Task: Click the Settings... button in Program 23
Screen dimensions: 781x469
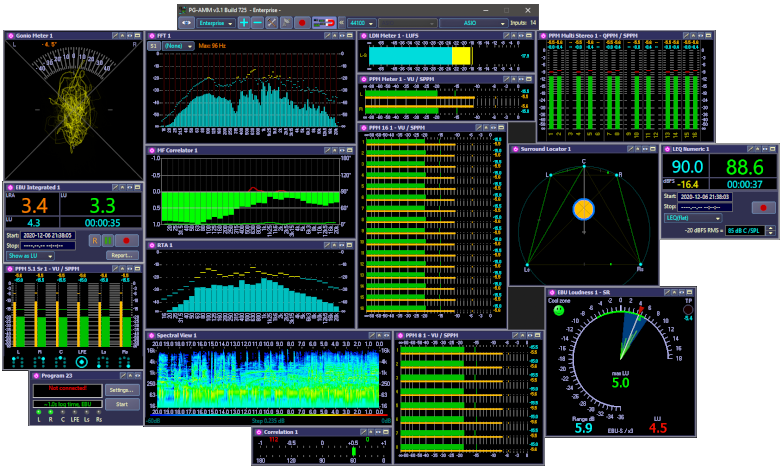Action: (x=121, y=389)
